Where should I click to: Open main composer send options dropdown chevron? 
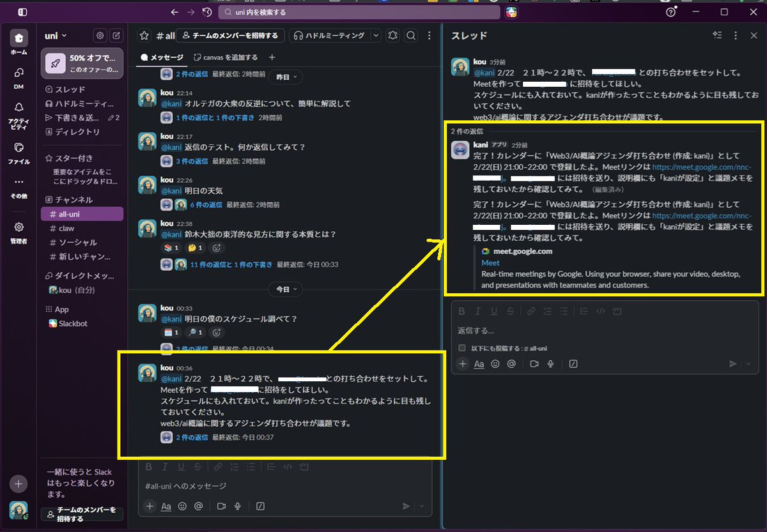(422, 506)
